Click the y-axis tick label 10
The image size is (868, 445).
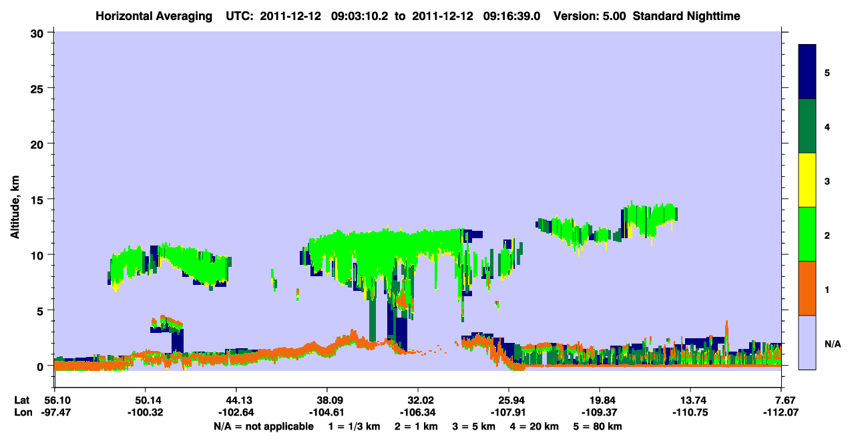pyautogui.click(x=39, y=255)
